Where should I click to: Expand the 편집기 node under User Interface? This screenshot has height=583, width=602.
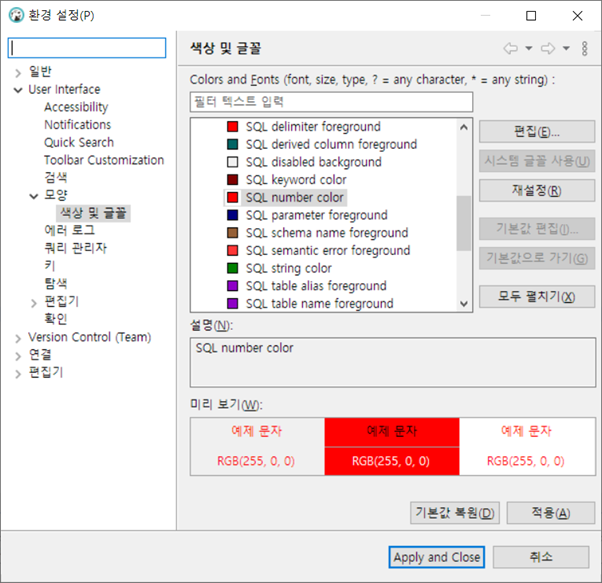pyautogui.click(x=34, y=303)
